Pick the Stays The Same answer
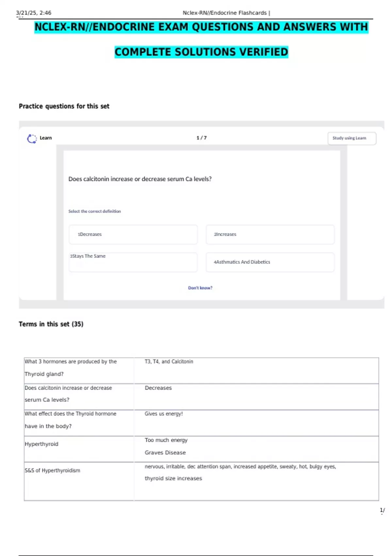 133,262
